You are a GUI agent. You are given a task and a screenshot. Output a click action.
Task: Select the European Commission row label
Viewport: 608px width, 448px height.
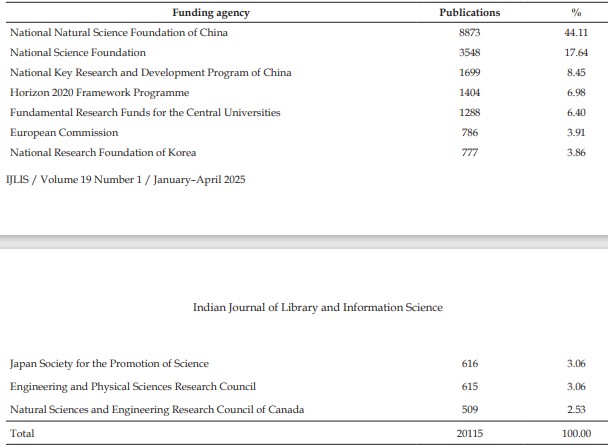click(x=64, y=133)
